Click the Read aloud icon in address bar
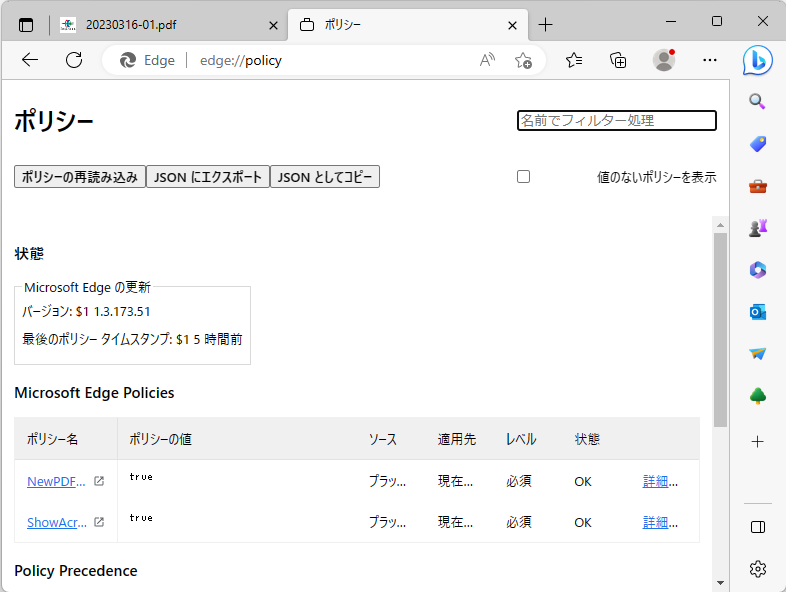The width and height of the screenshot is (786, 592). pos(487,60)
